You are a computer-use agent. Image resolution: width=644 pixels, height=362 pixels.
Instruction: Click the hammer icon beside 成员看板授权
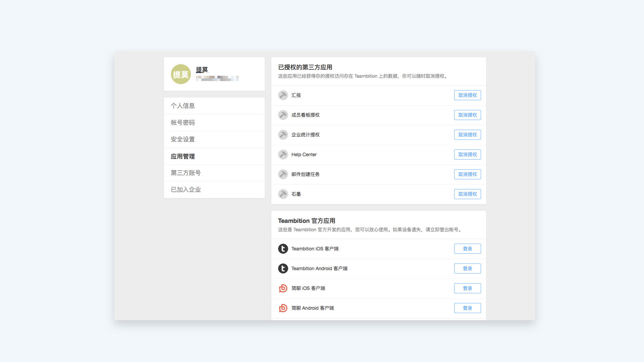point(283,115)
